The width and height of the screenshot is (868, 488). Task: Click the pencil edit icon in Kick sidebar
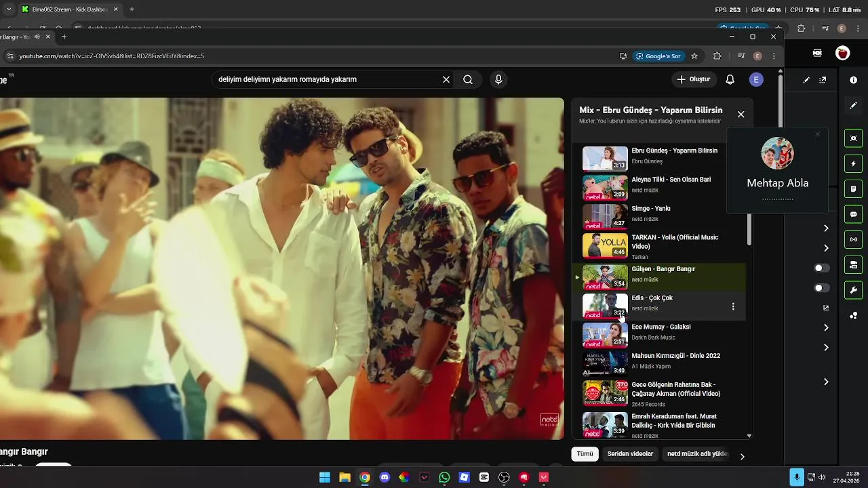click(853, 106)
